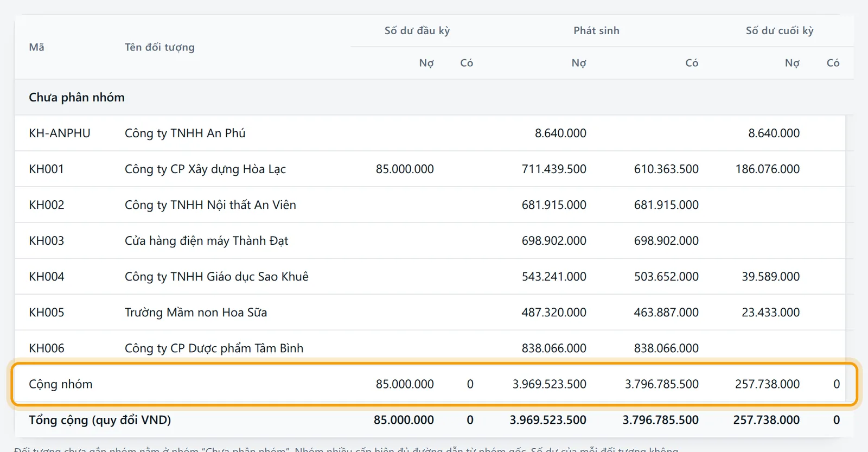This screenshot has height=452, width=868.
Task: Click the KH-ANPHU customer code
Action: [x=60, y=133]
